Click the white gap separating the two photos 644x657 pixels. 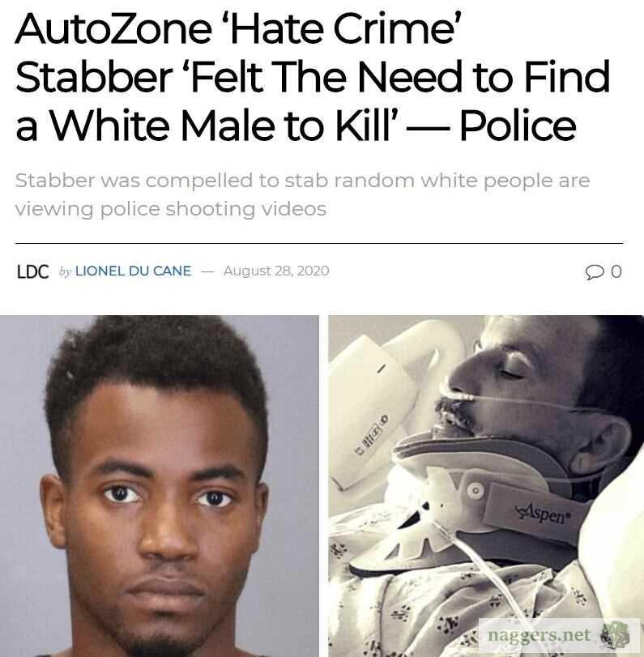click(323, 486)
